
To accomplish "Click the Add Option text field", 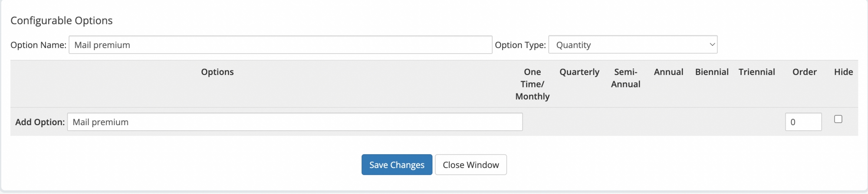I will (295, 122).
